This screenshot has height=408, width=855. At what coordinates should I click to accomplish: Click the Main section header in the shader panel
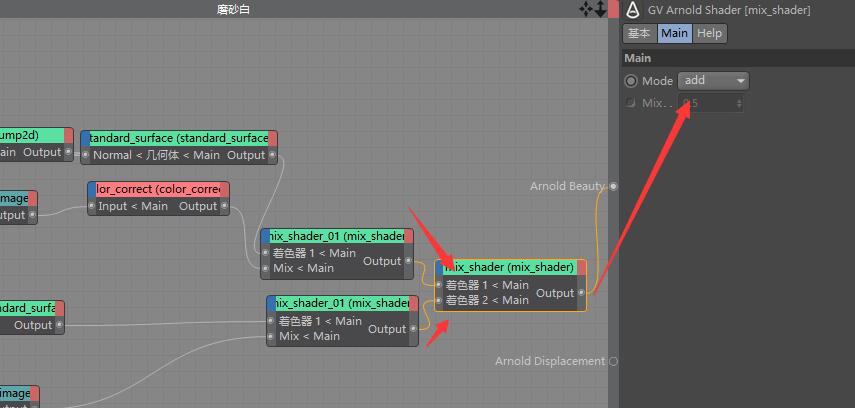pos(738,58)
